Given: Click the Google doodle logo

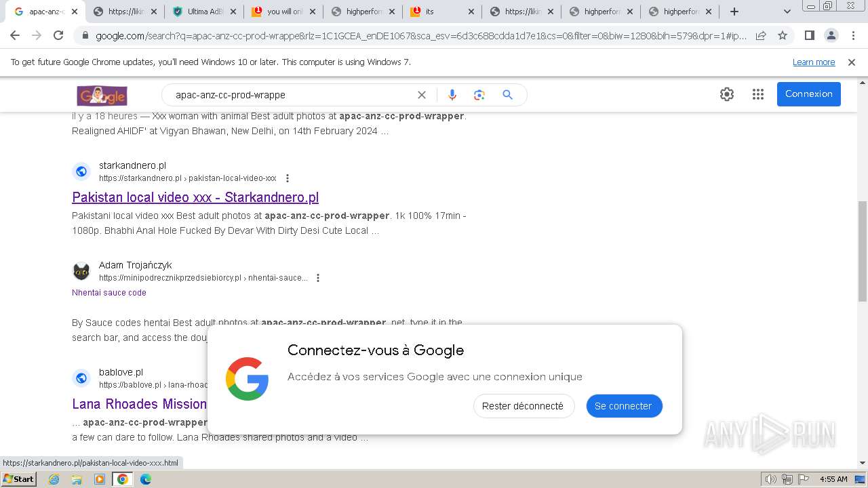Looking at the screenshot, I should (x=102, y=95).
